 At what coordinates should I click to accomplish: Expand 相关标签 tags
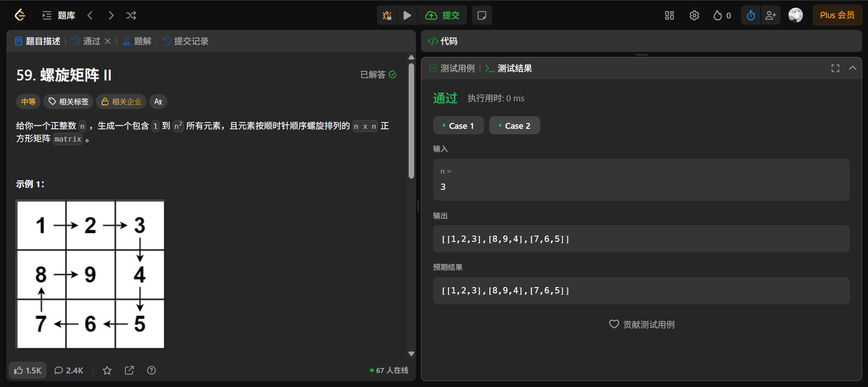point(68,102)
